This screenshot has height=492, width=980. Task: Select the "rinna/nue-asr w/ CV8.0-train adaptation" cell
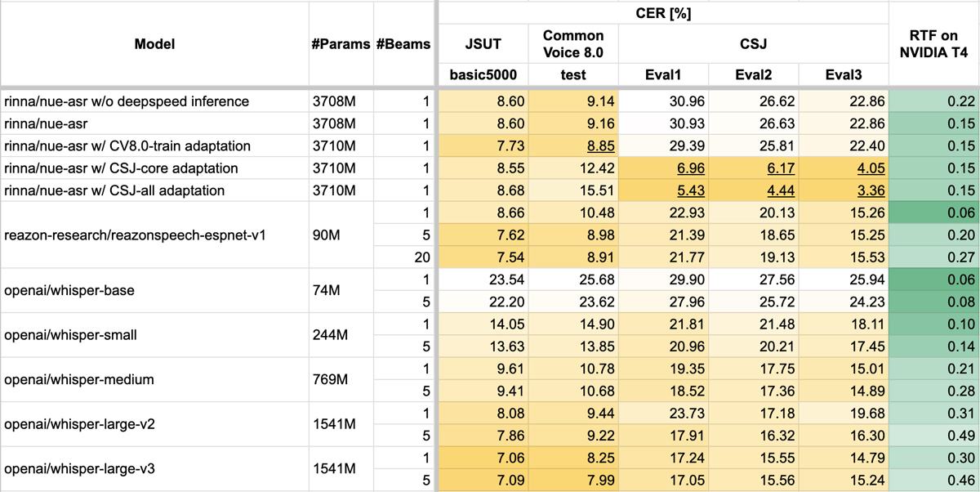pos(154,145)
